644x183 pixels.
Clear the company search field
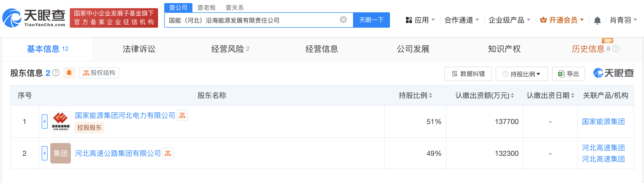pos(343,20)
